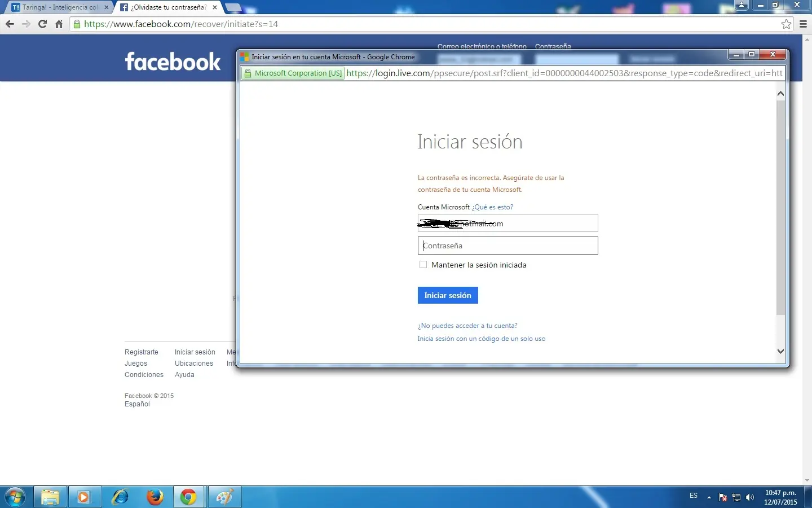Open the Juegos footer link
The height and width of the screenshot is (508, 812).
click(x=136, y=364)
